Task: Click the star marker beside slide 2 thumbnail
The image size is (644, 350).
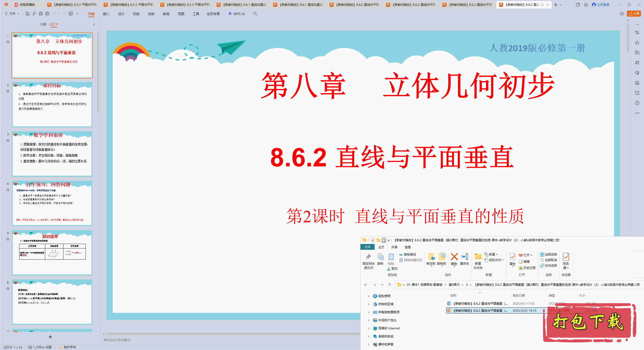Action: click(8, 91)
